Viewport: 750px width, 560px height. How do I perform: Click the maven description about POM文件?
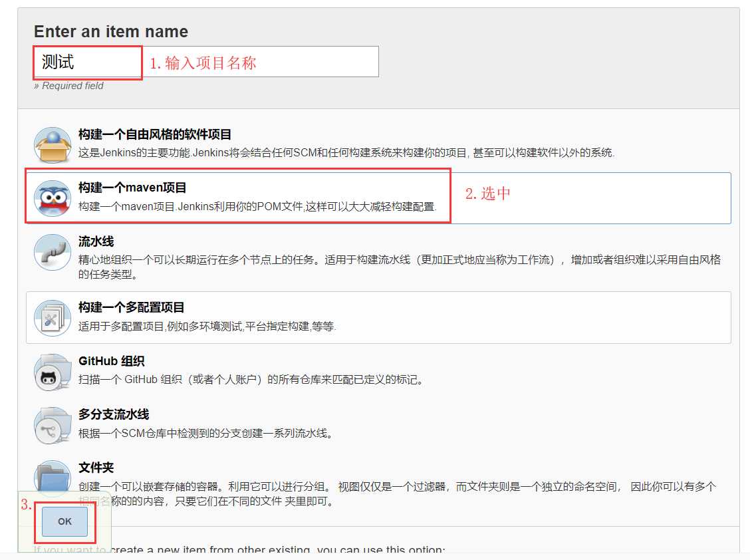click(x=257, y=206)
